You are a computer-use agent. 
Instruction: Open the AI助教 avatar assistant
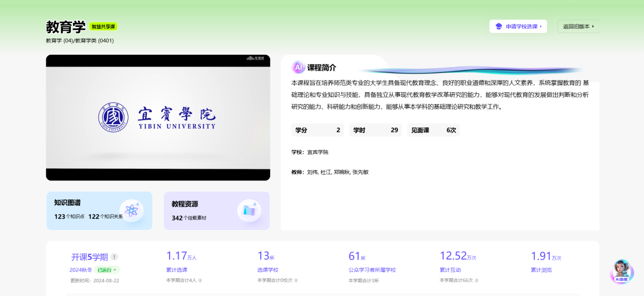tap(622, 271)
